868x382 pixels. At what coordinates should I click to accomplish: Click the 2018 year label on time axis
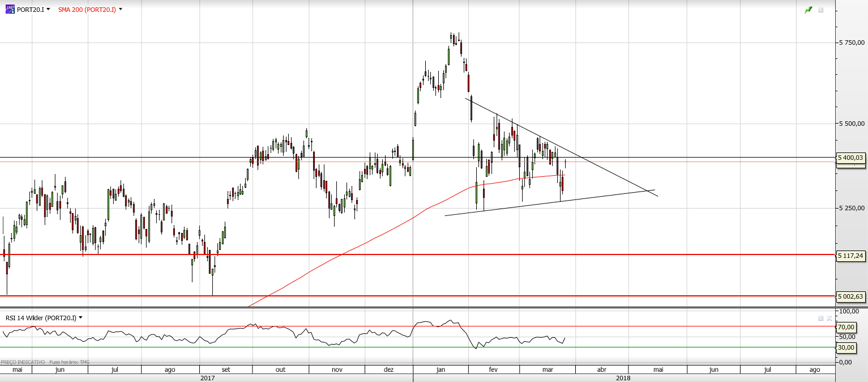tap(623, 377)
